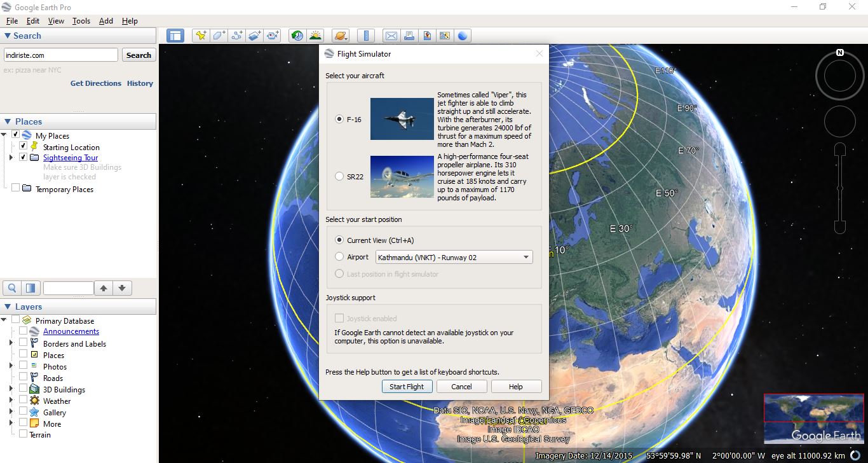Open the Get Directions link

click(x=95, y=83)
